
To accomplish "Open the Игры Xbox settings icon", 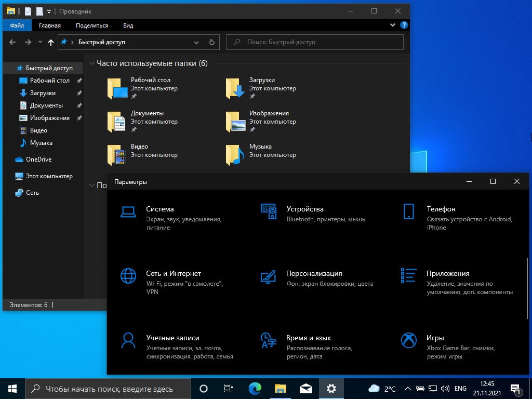I will pyautogui.click(x=409, y=341).
